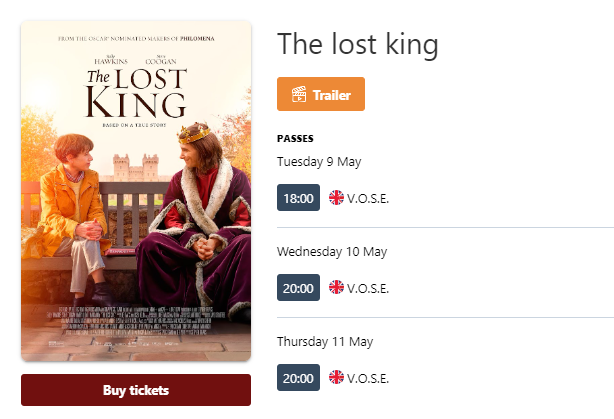Click the Trailer button
The width and height of the screenshot is (614, 419).
(x=321, y=94)
